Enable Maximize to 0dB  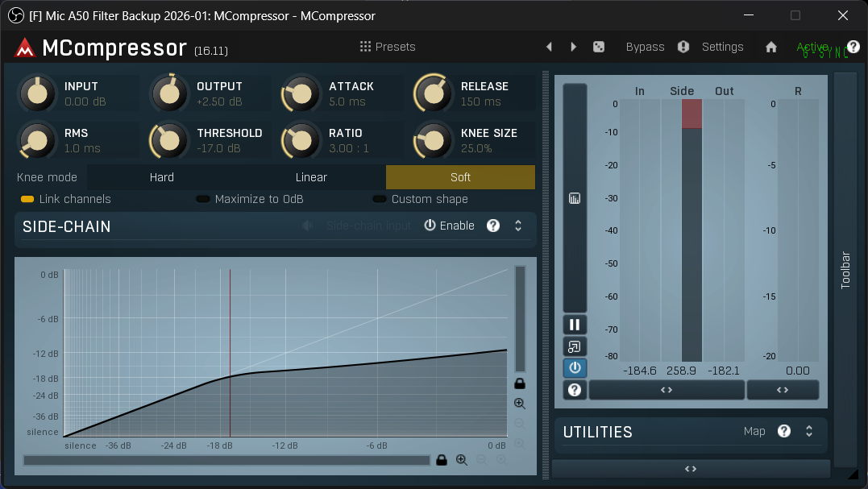(x=250, y=199)
